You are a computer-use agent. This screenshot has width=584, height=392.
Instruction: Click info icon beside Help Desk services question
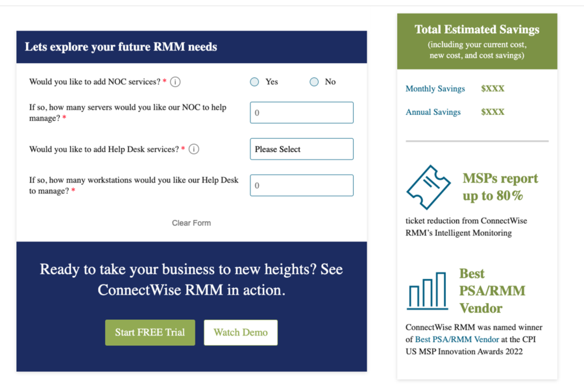click(x=193, y=149)
